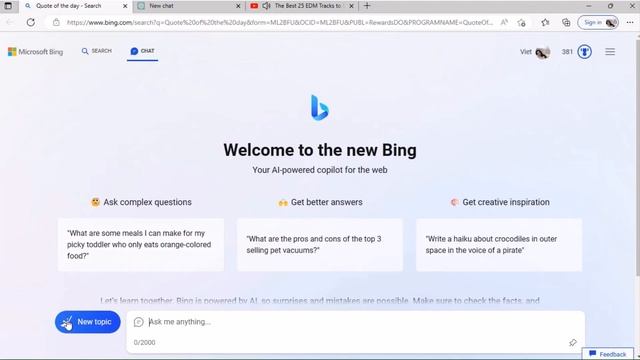Select the CHAT section
640x360 pixels.
[x=142, y=51]
